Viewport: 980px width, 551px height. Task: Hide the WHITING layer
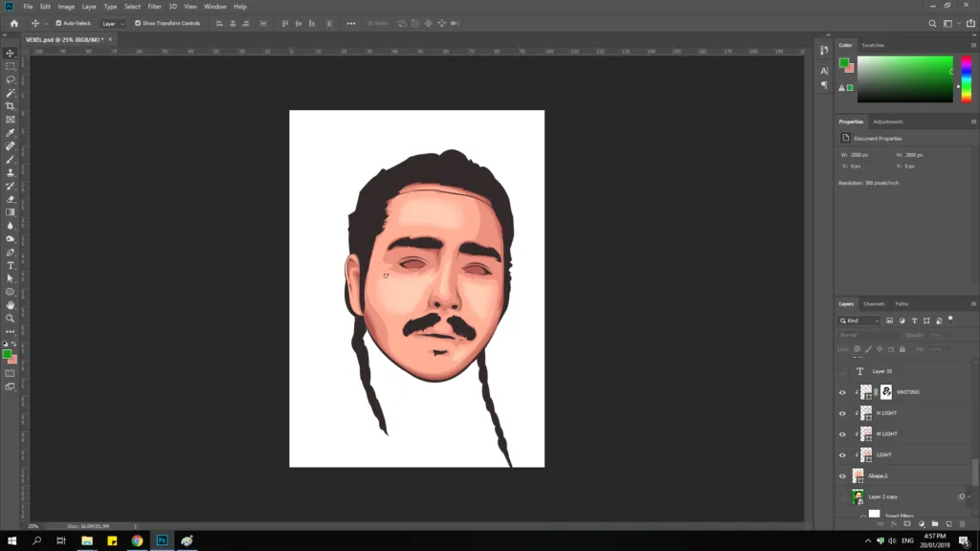click(x=842, y=392)
